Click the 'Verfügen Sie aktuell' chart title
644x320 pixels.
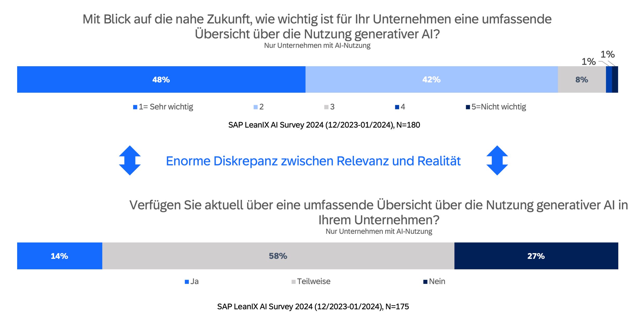click(x=379, y=212)
